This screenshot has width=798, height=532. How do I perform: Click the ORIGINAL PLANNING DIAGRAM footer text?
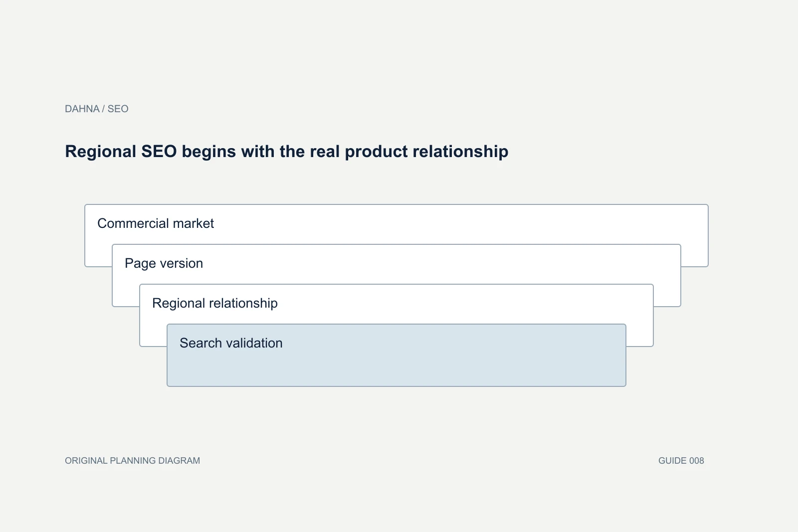click(x=133, y=461)
